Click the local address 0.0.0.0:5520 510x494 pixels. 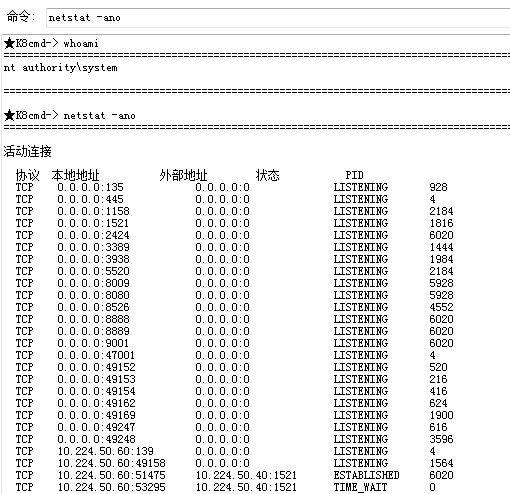93,271
